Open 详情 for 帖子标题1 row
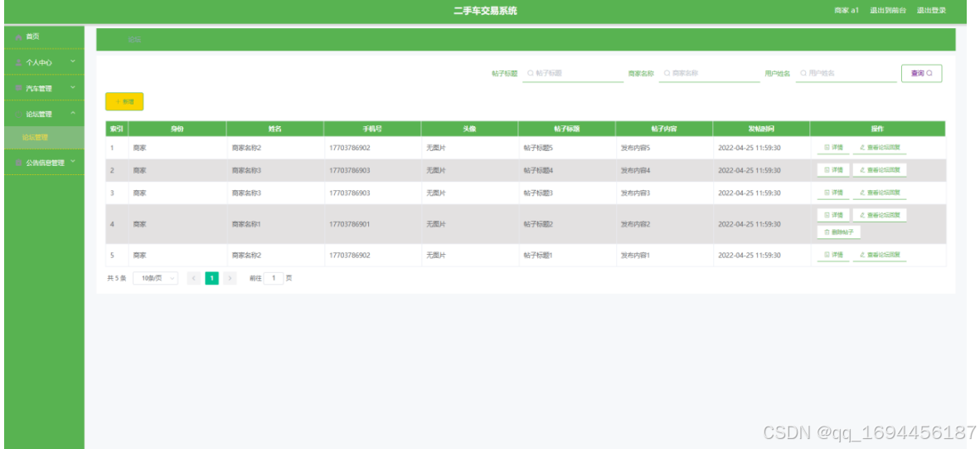This screenshot has width=980, height=449. click(833, 255)
